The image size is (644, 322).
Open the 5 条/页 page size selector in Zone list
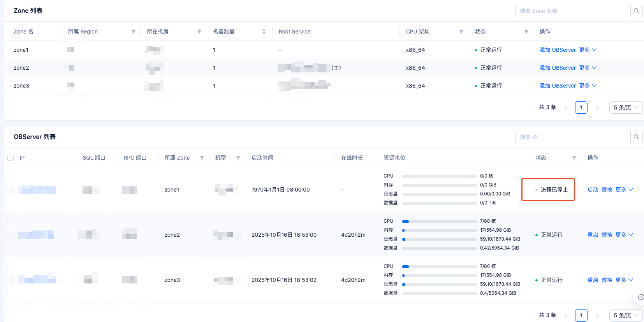pyautogui.click(x=626, y=107)
